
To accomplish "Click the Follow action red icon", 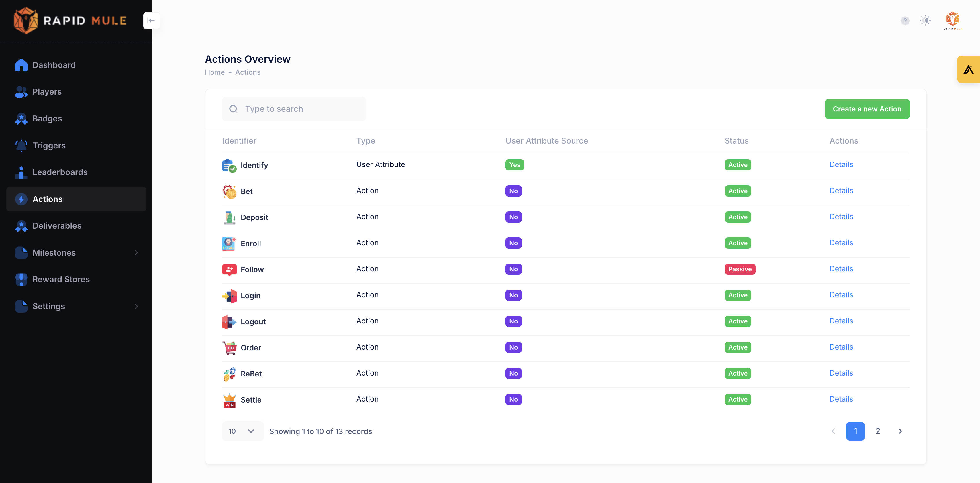I will 229,269.
